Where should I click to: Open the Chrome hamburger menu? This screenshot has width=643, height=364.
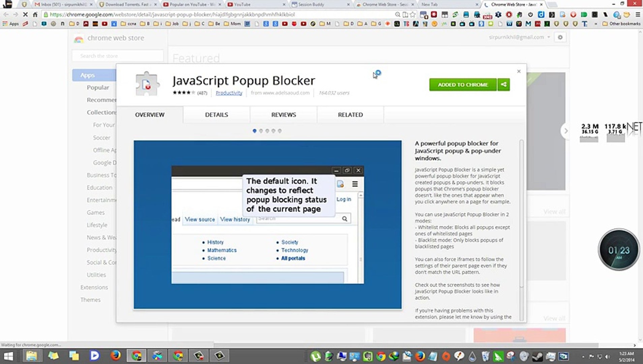pos(638,14)
